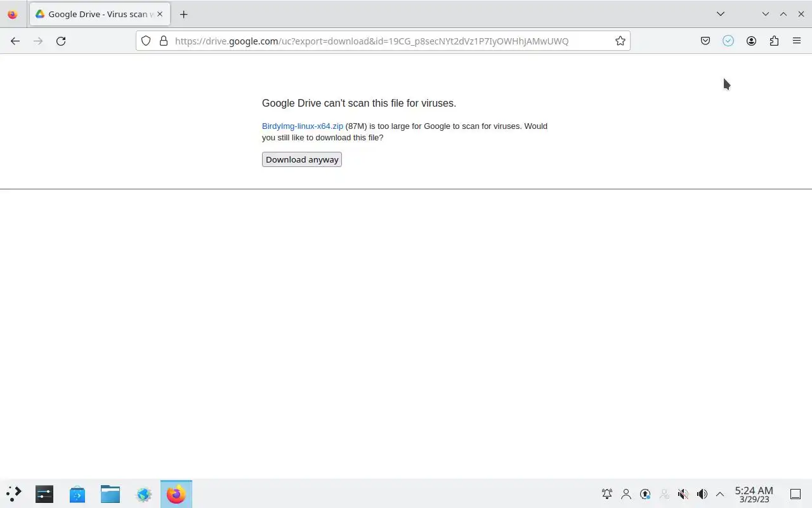Reload the current page

coord(61,41)
